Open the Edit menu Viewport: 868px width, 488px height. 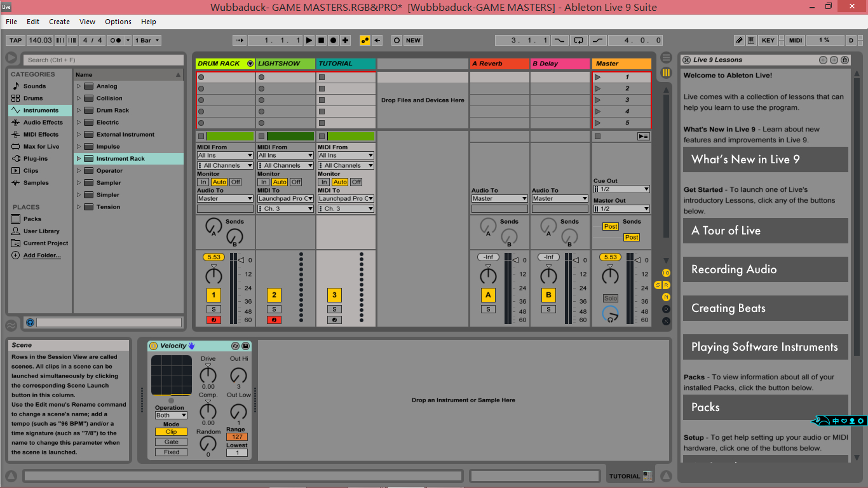[x=33, y=22]
